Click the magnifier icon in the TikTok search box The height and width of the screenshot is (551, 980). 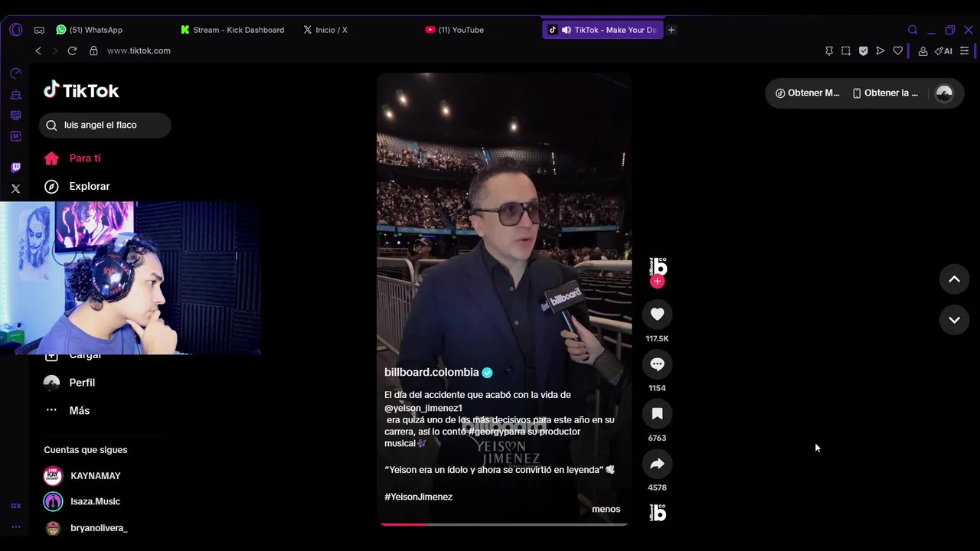pos(51,126)
